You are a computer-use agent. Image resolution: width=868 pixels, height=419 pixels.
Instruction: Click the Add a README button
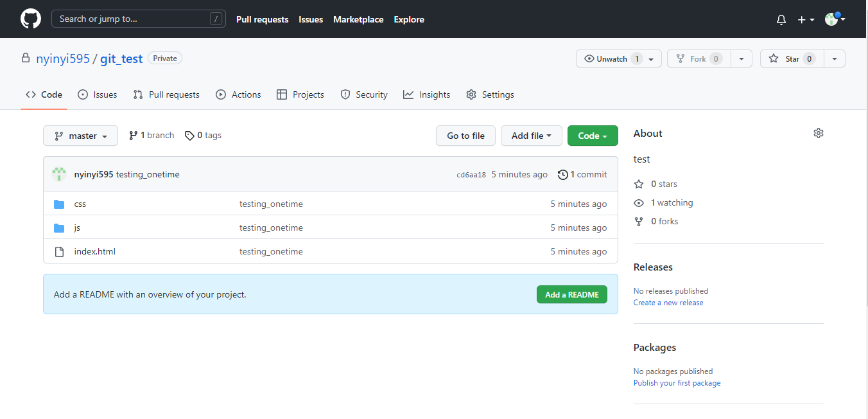point(571,294)
